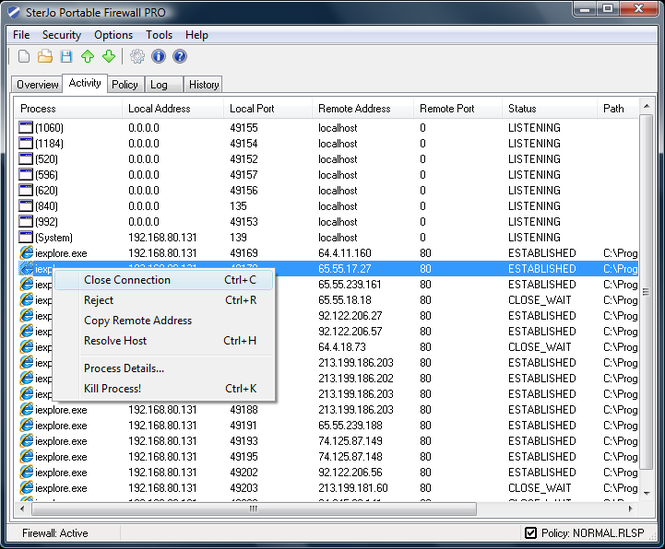Click the vertical scrollbar up arrow
Image resolution: width=665 pixels, height=549 pixels.
[646, 106]
